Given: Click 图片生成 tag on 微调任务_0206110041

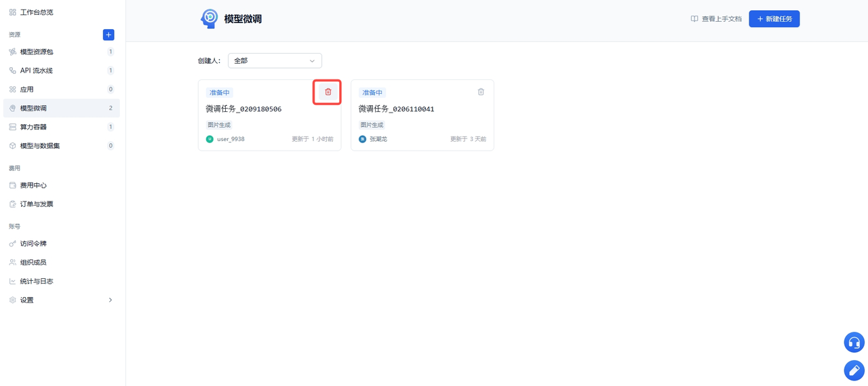Looking at the screenshot, I should [x=372, y=125].
